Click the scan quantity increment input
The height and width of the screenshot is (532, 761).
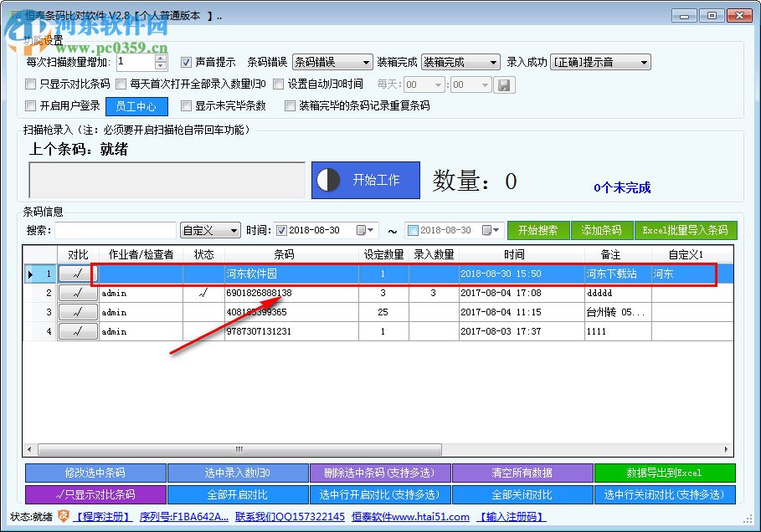(136, 62)
